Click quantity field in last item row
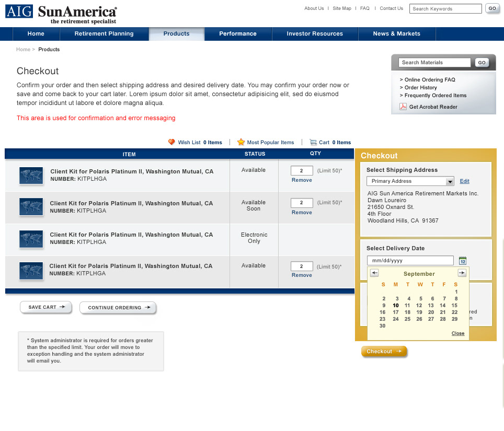The height and width of the screenshot is (431, 504). (x=302, y=266)
